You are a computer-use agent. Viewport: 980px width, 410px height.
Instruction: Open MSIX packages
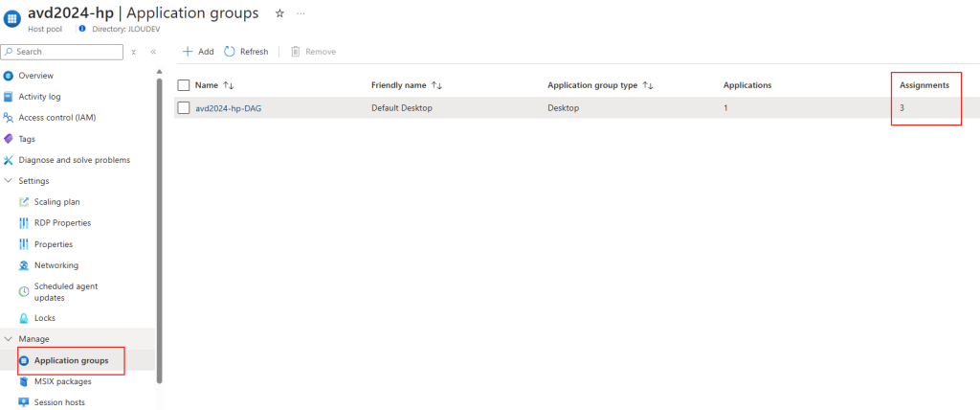click(x=62, y=381)
